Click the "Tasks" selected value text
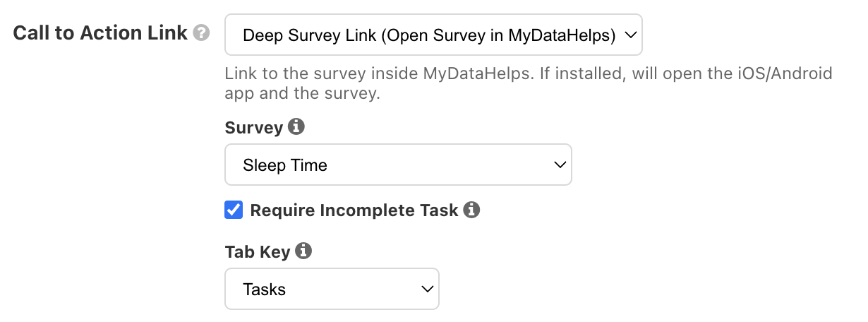 click(x=264, y=289)
